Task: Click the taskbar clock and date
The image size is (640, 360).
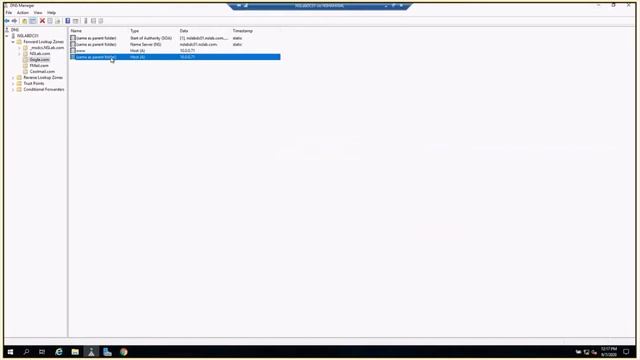Action: point(609,352)
